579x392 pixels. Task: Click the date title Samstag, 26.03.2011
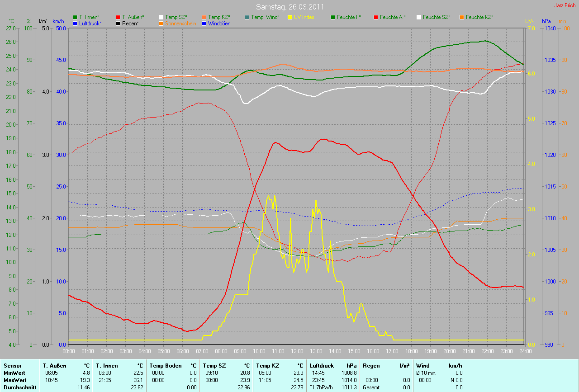[289, 7]
